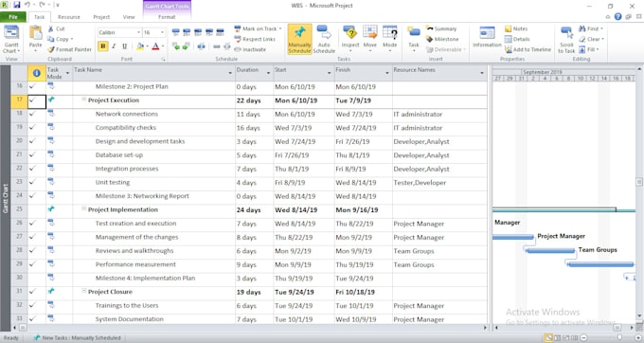Switch to the Format tab

tap(167, 17)
